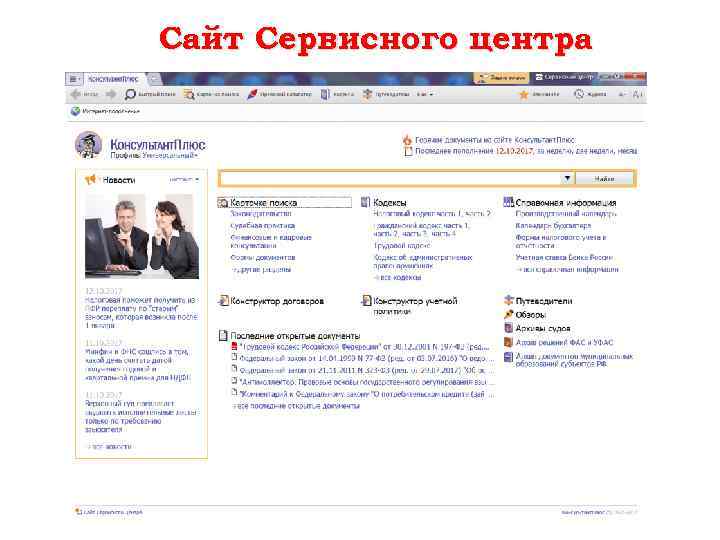
Task: Click the Последние открытые документы heading icon
Action: coord(223,336)
